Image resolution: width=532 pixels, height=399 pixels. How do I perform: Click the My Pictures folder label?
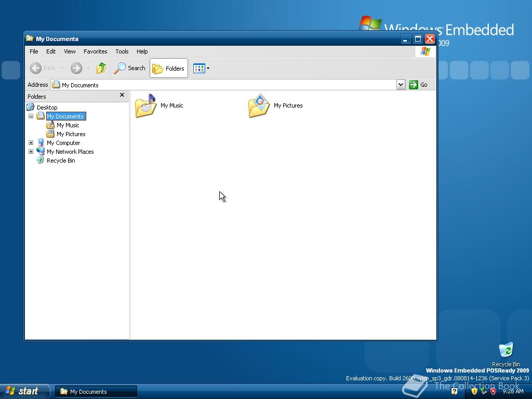(x=288, y=105)
